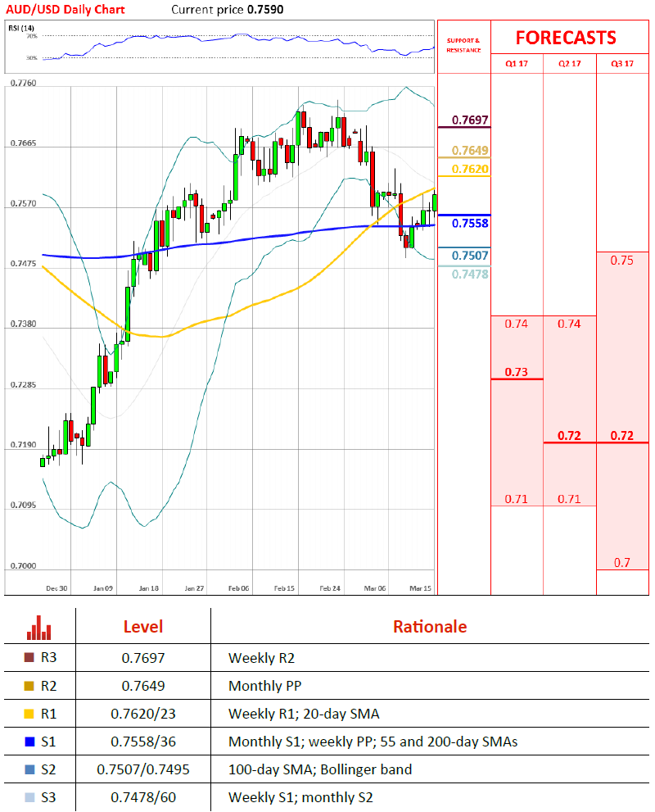The height and width of the screenshot is (812, 655).
Task: Click the 0.71 Q2 lower forecast value
Action: (569, 499)
